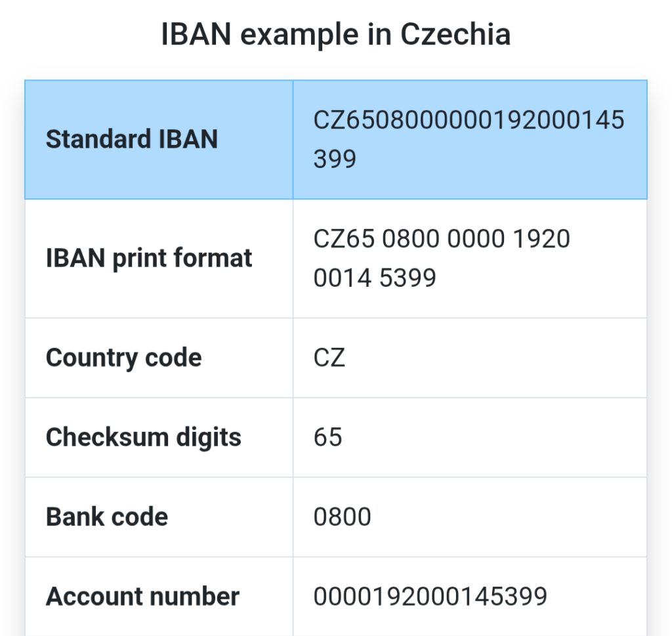Click the 0000192000145399 account number value
The image size is (672, 636).
pyautogui.click(x=430, y=597)
